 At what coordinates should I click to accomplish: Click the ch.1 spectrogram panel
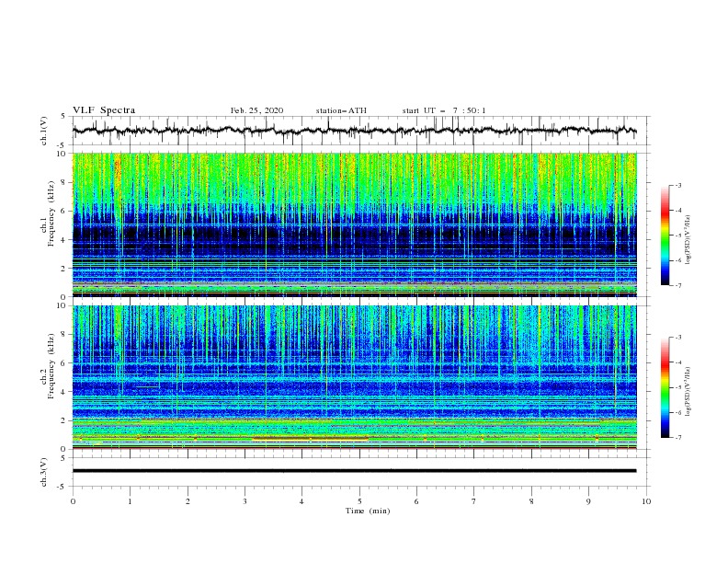click(x=354, y=224)
